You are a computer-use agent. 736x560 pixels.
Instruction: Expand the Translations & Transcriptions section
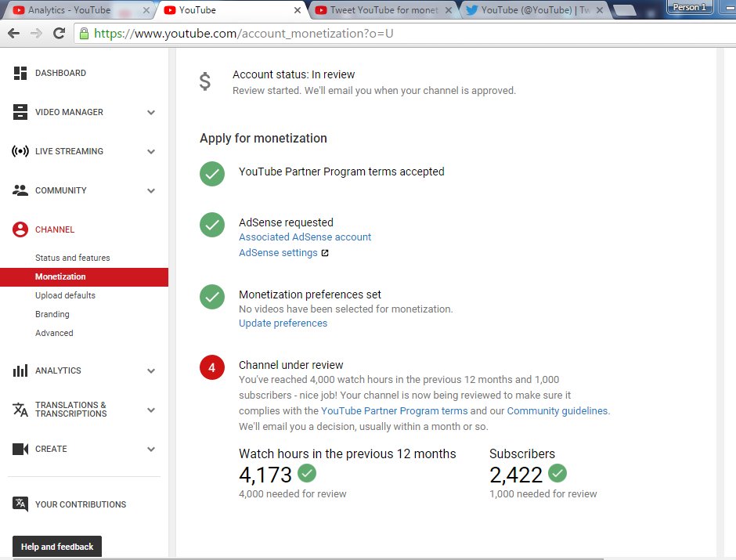click(151, 410)
